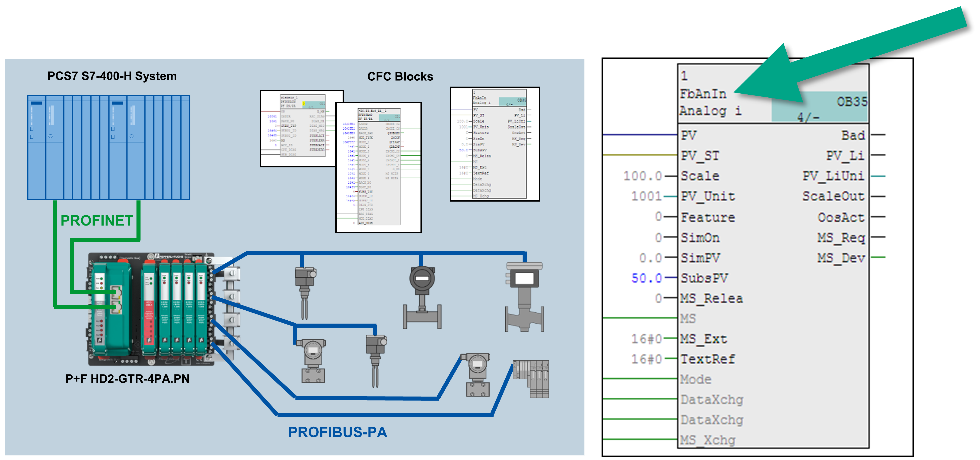Image resolution: width=980 pixels, height=460 pixels.
Task: Click the PROFINET label
Action: coord(97,220)
